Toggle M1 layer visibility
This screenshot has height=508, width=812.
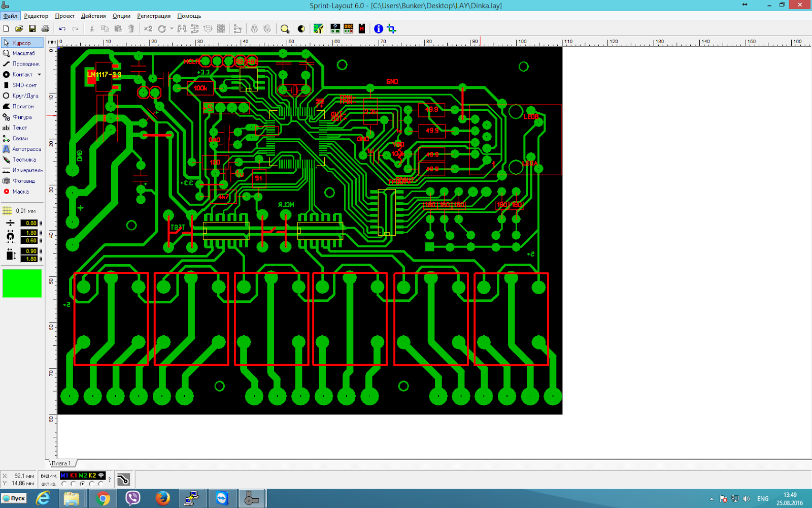click(64, 475)
